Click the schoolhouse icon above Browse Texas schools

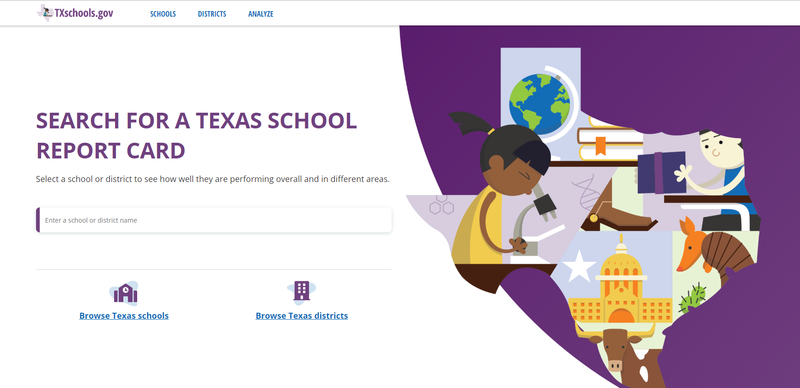point(124,293)
